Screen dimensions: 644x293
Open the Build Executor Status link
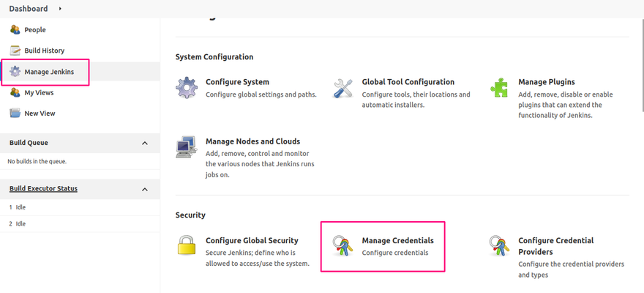43,189
